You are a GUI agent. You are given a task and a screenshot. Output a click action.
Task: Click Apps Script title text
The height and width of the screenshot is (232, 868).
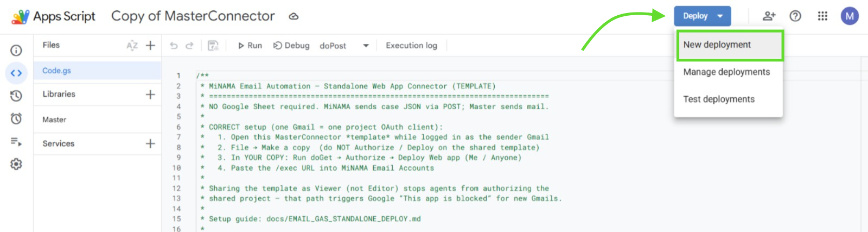tap(64, 16)
